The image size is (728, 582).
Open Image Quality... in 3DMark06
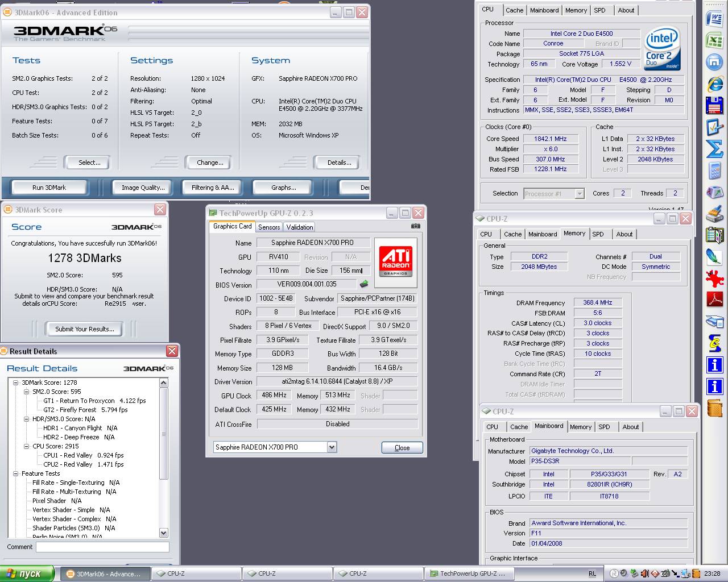pyautogui.click(x=143, y=188)
